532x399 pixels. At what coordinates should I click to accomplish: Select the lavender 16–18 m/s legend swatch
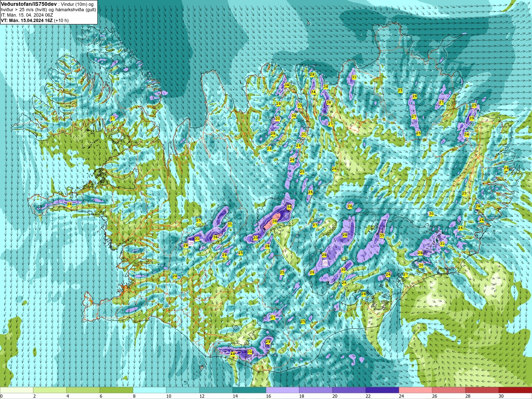point(283,390)
